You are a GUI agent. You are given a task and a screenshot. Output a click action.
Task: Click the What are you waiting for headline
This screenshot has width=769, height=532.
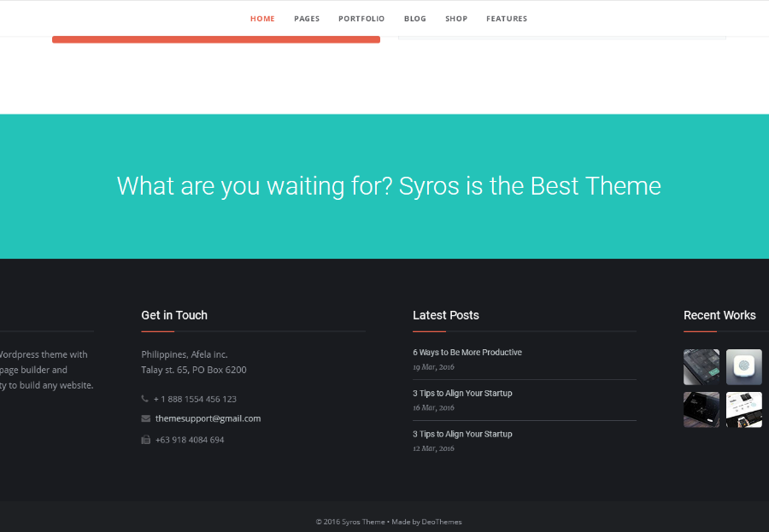point(389,186)
